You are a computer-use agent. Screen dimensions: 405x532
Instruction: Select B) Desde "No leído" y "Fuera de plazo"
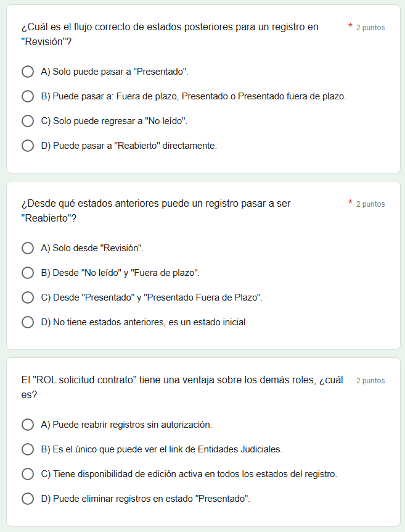pos(28,273)
